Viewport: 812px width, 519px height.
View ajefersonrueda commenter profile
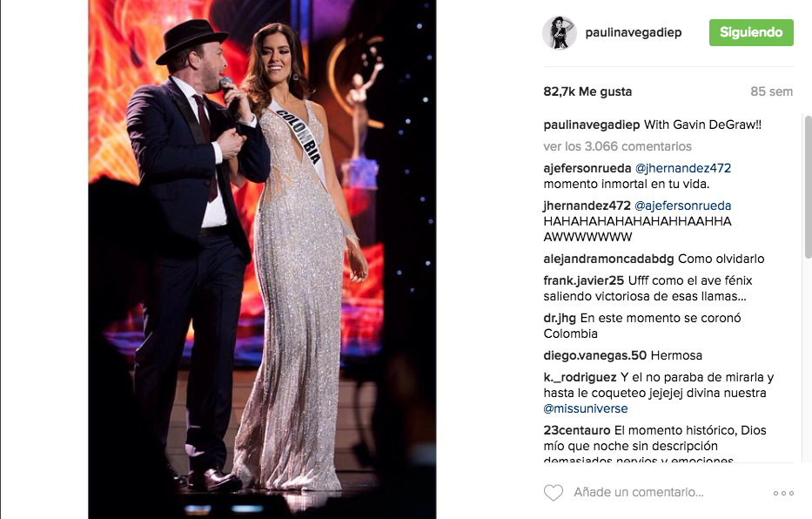pyautogui.click(x=587, y=168)
